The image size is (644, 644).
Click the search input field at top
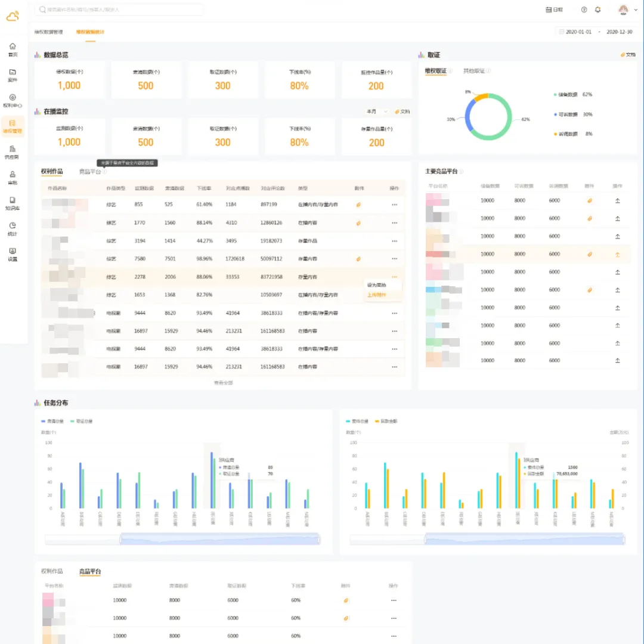[119, 10]
